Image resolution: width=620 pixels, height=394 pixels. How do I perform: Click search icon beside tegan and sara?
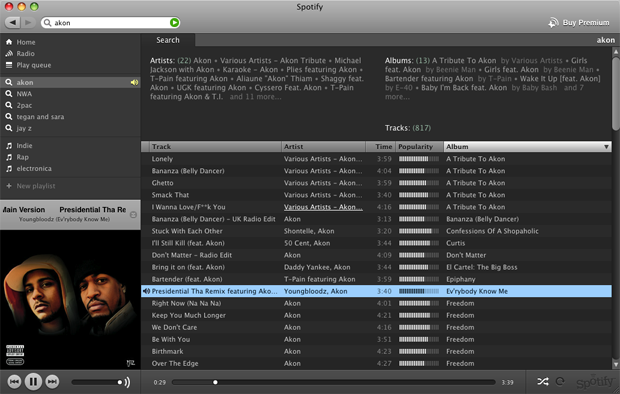coord(9,117)
